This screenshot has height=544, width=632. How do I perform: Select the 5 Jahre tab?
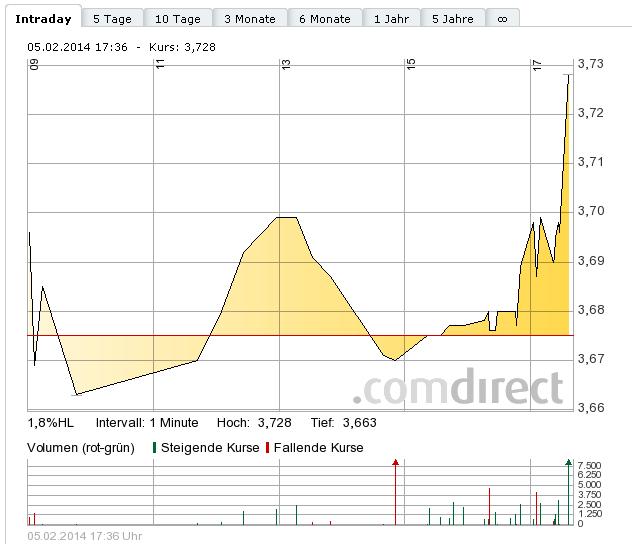point(453,19)
